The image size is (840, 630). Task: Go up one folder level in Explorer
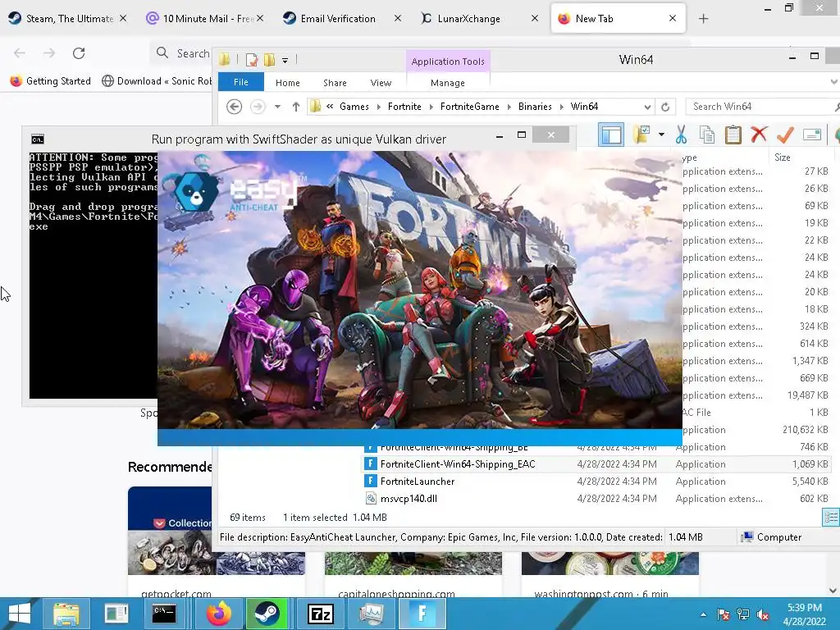(x=295, y=107)
